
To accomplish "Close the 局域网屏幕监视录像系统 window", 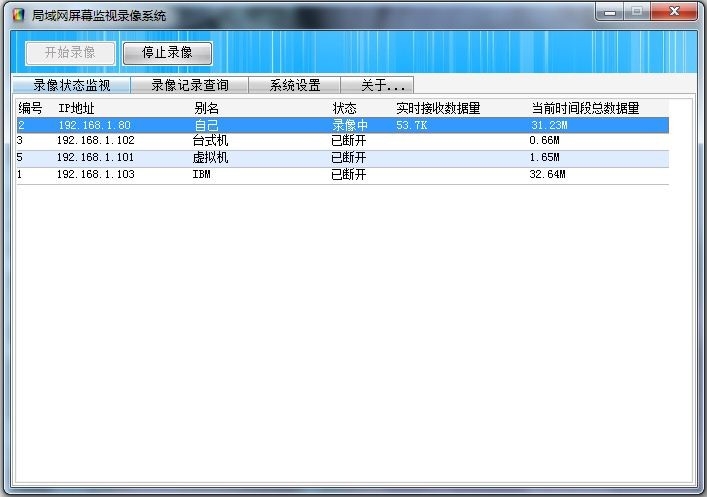I will (x=674, y=12).
